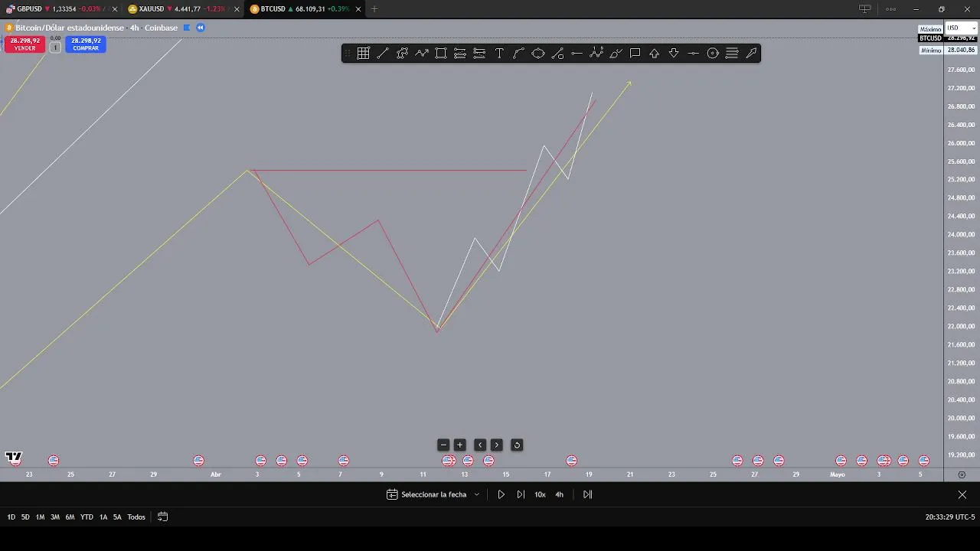Reset the chart view

517,445
